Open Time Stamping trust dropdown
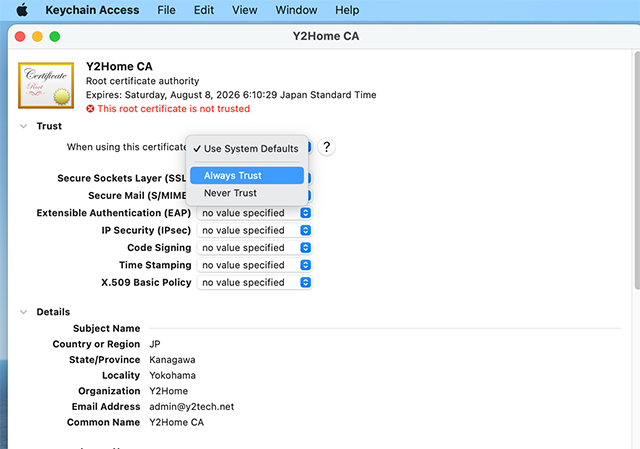Screen dimensions: 640x449 [254, 265]
